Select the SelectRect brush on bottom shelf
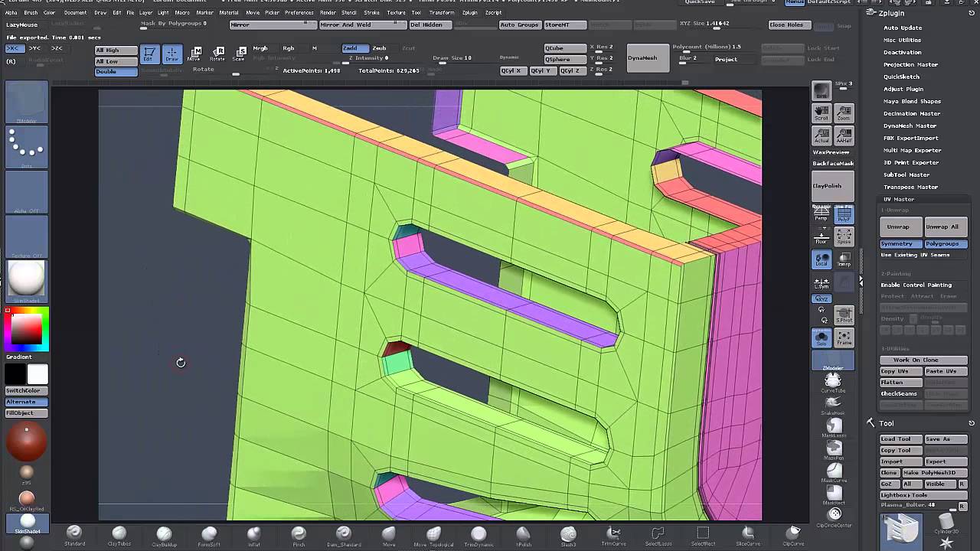The height and width of the screenshot is (551, 980). coord(703,536)
